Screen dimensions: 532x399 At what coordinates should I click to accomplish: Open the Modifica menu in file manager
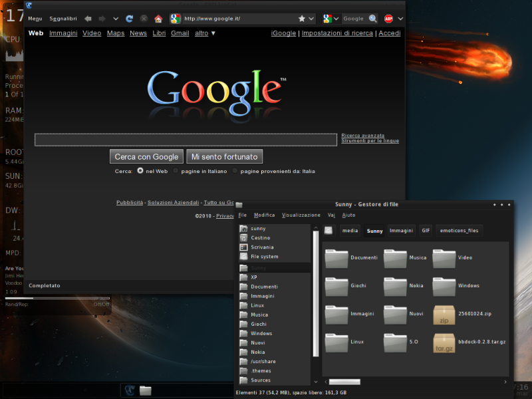(264, 215)
